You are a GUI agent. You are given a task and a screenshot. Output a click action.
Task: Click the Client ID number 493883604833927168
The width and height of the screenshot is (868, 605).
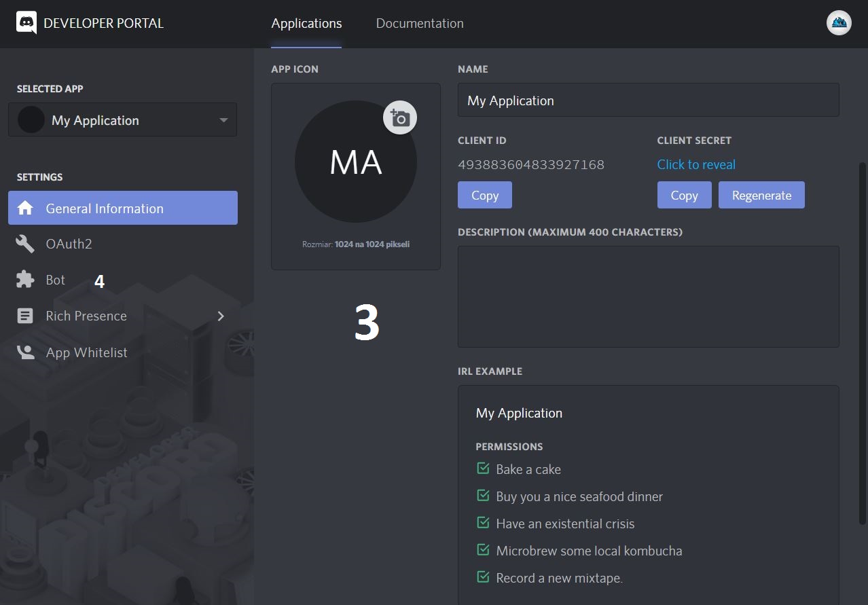(531, 164)
